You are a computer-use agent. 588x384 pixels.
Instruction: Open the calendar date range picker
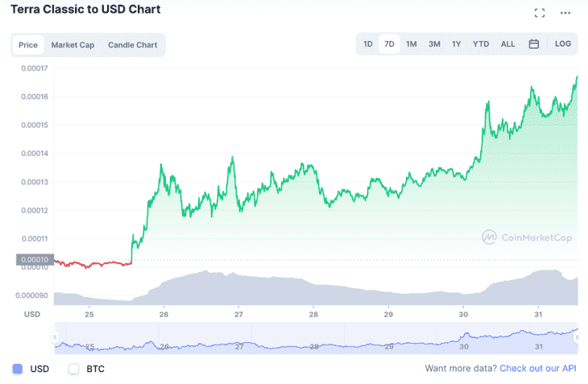tap(533, 43)
